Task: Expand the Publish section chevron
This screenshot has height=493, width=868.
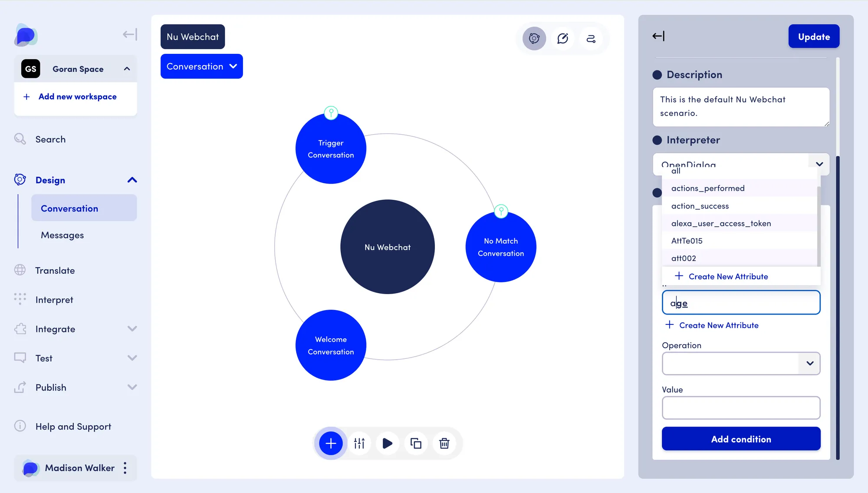Action: 132,387
